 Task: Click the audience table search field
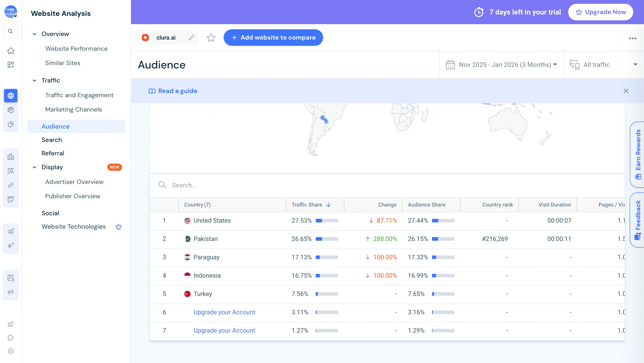[x=225, y=185]
